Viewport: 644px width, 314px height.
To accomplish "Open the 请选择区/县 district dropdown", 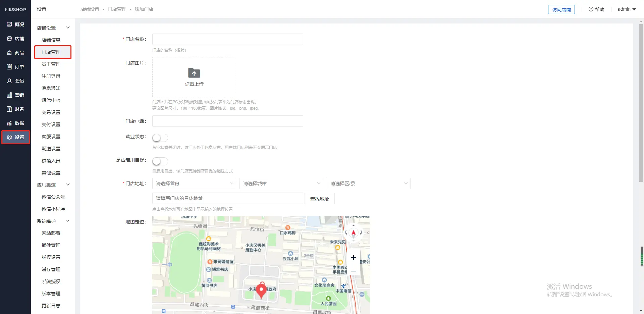I will (x=368, y=184).
